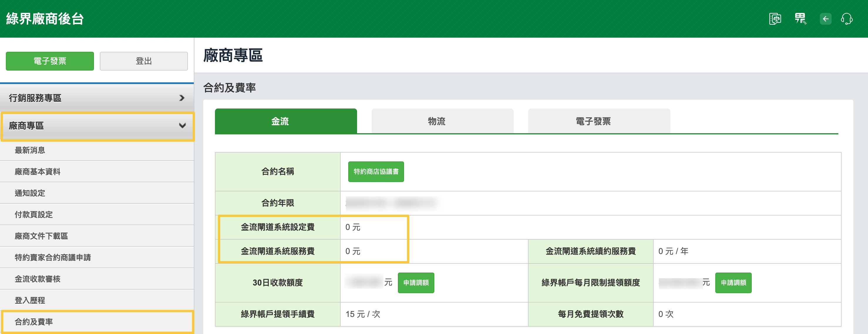Click the legal terms scales icon
The width and height of the screenshot is (868, 334).
coord(775,19)
